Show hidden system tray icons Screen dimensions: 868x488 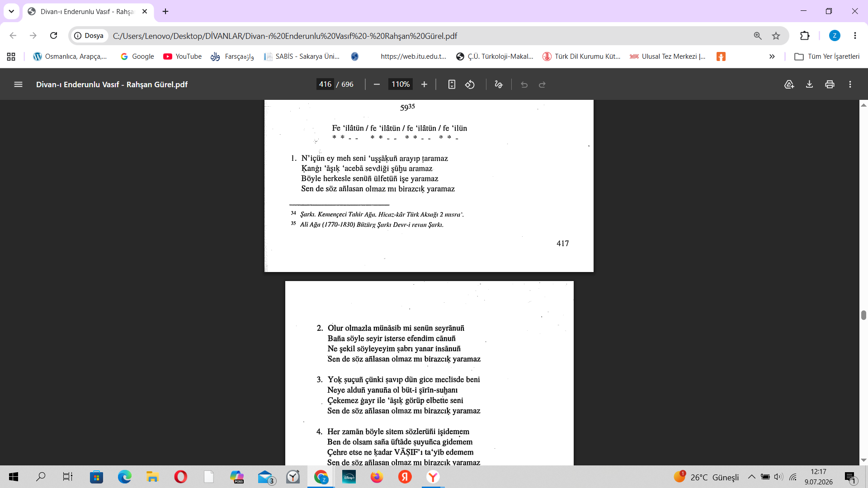pyautogui.click(x=751, y=477)
